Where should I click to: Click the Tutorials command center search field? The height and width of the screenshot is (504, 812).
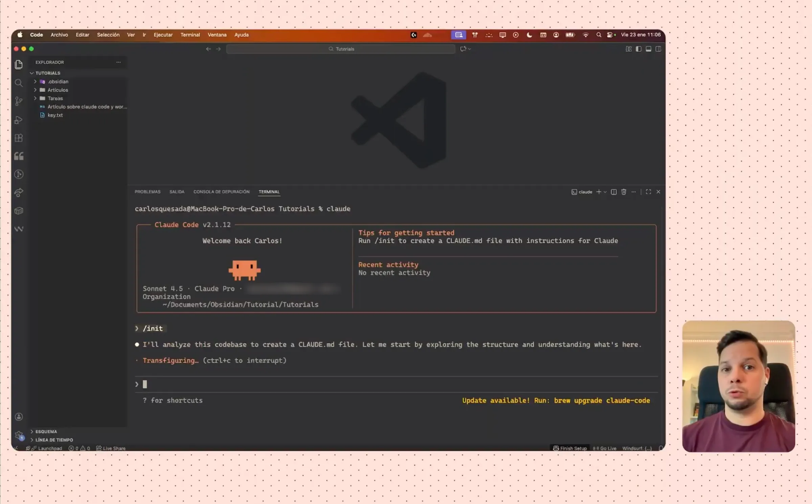point(341,49)
